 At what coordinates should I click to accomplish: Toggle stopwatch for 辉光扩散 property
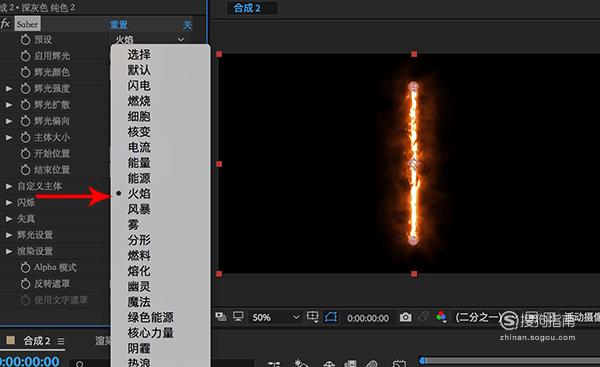(25, 104)
